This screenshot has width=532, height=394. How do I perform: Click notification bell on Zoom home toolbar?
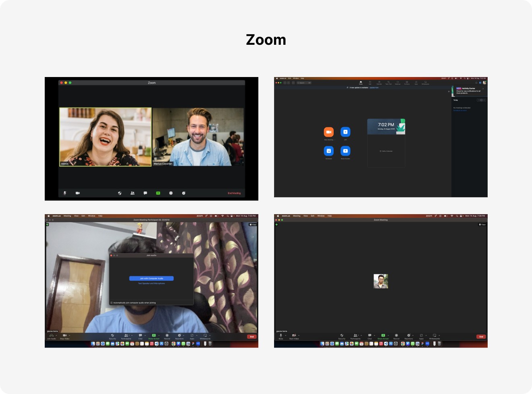click(x=476, y=83)
